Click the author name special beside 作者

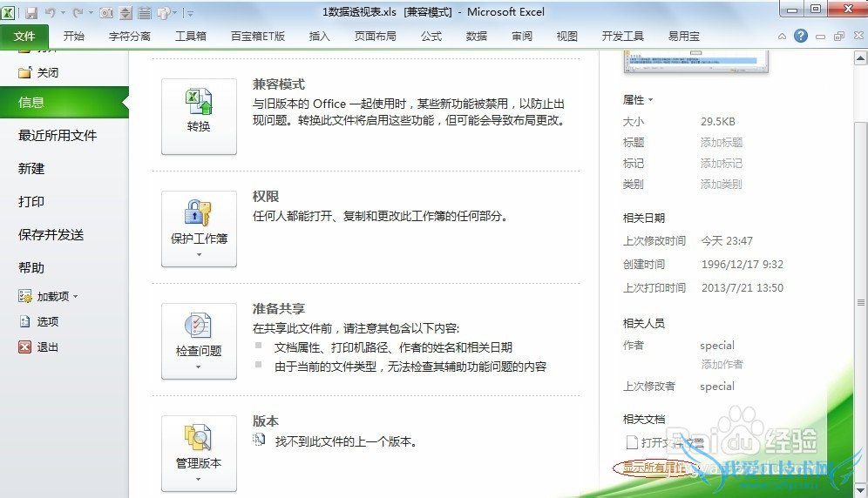pyautogui.click(x=717, y=346)
